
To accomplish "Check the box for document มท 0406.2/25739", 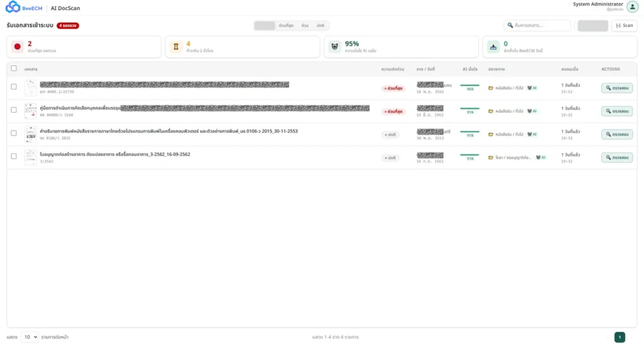I will click(x=14, y=87).
